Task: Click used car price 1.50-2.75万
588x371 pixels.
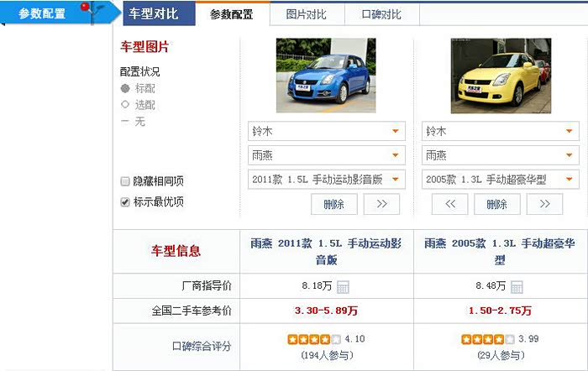Action: tap(500, 311)
